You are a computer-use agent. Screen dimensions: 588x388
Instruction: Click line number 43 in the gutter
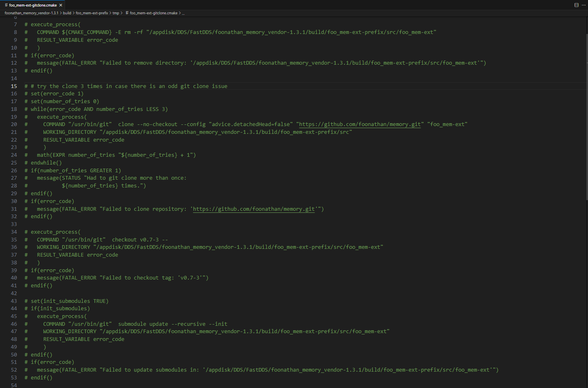(14, 301)
